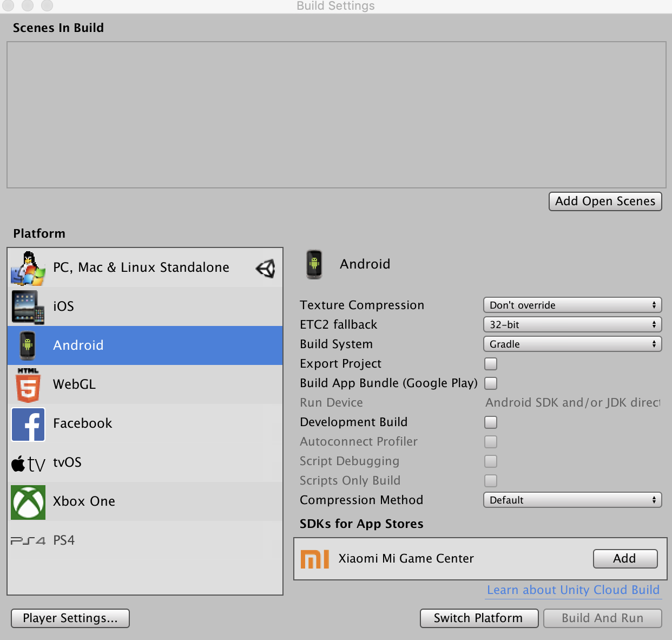This screenshot has height=640, width=672.
Task: Click the Xiaomi Mi Game Center label
Action: tap(406, 559)
